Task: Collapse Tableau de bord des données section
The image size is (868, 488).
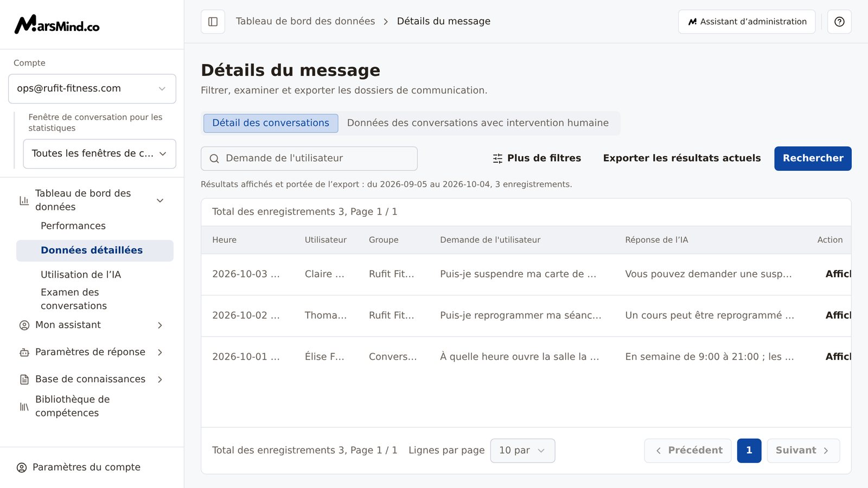Action: point(160,200)
